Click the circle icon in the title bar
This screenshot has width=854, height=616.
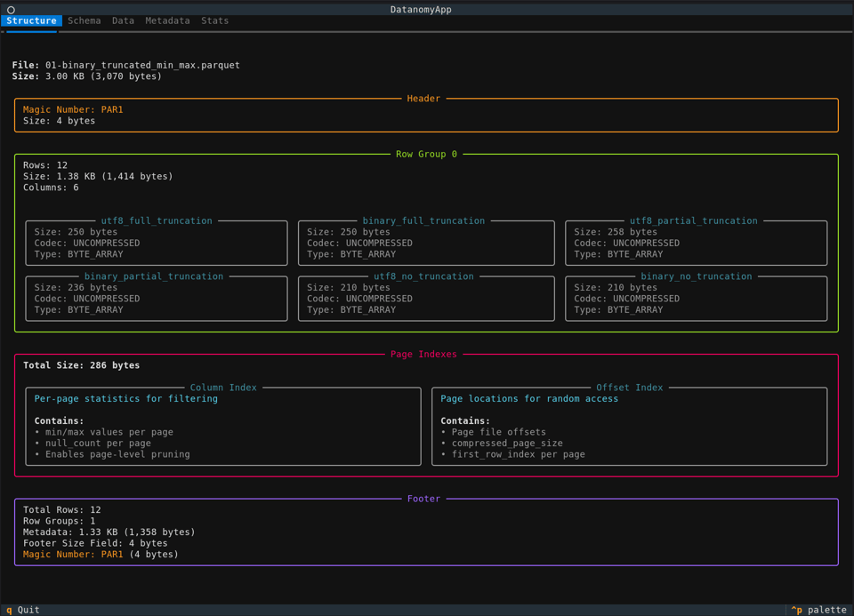pos(11,10)
